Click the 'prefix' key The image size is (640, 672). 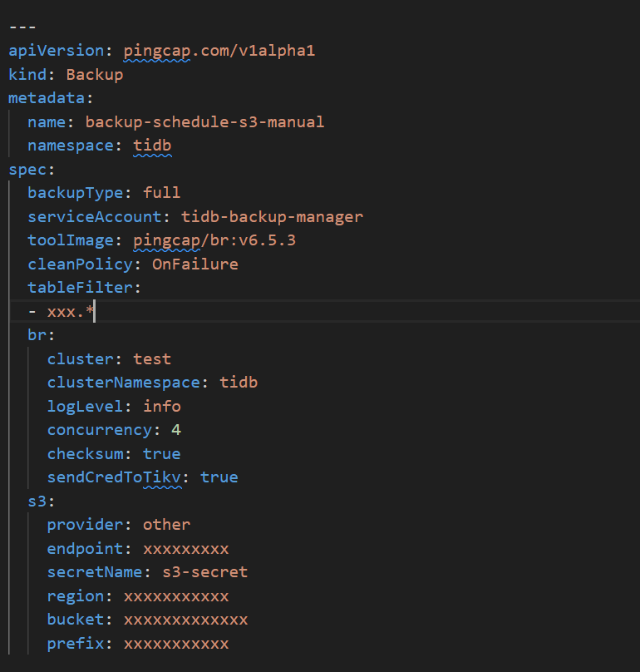76,643
